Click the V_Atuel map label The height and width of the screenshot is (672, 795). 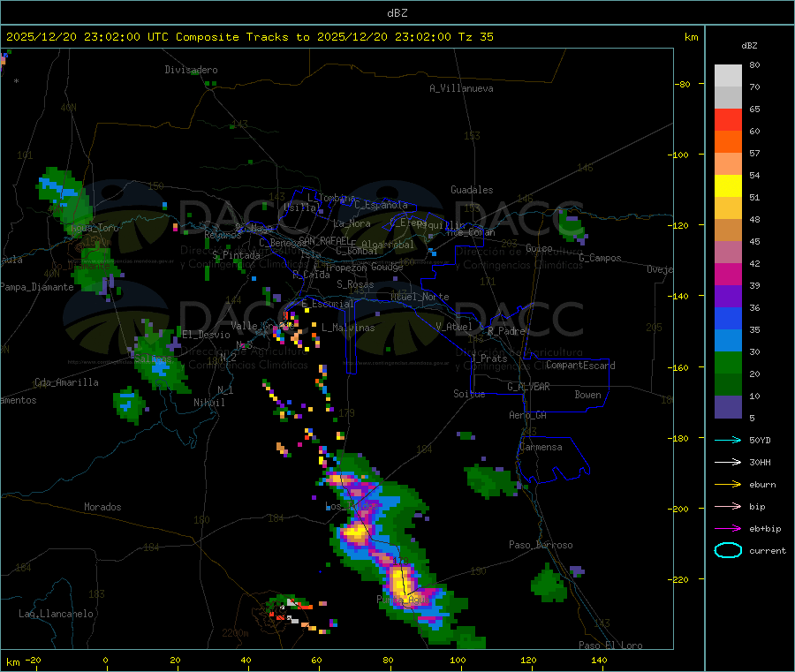click(454, 327)
